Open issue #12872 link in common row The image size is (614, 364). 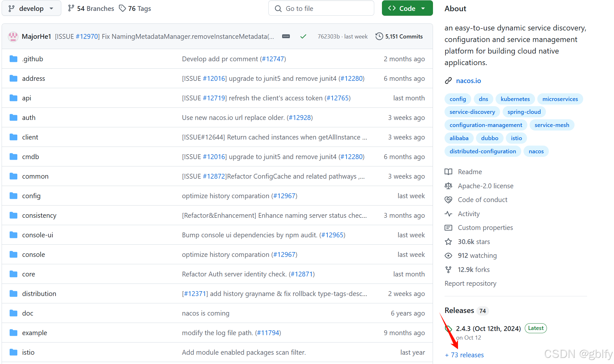[x=214, y=176]
